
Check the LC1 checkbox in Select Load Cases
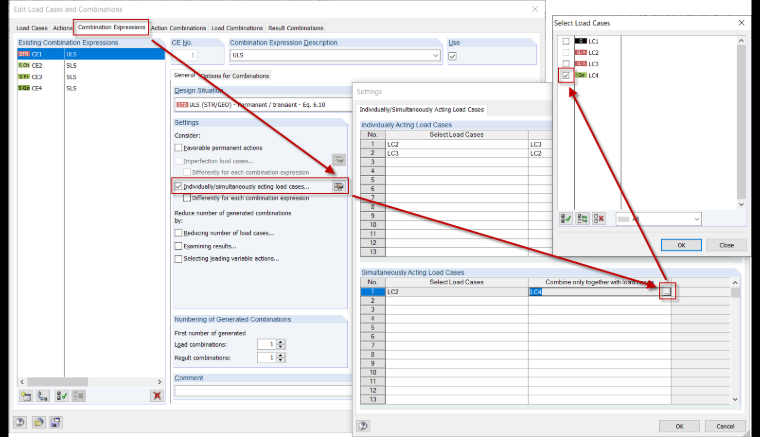566,41
